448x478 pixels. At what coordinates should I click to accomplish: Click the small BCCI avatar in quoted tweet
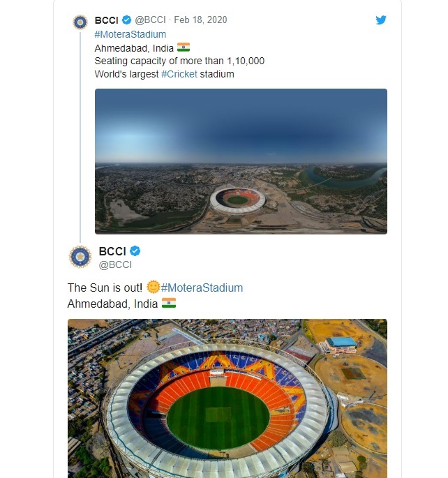point(80,22)
